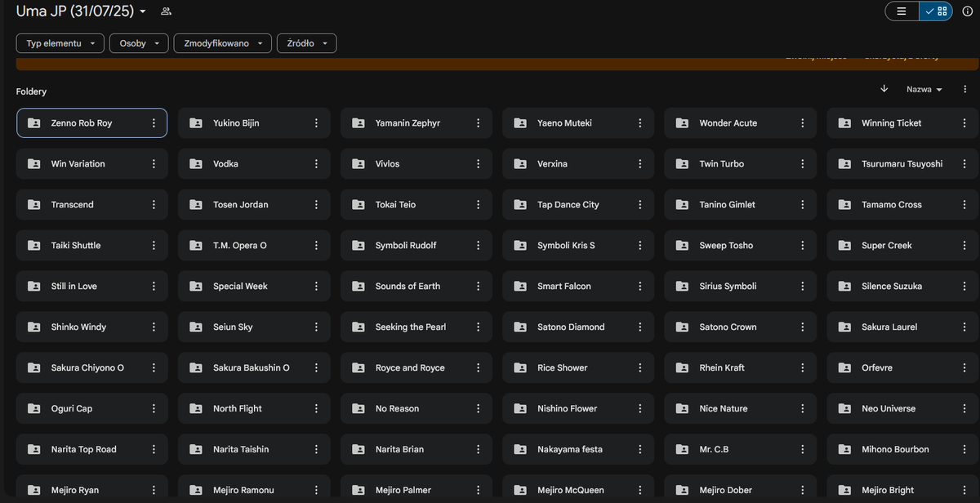Open more options next to Nazwa sort

pyautogui.click(x=964, y=89)
